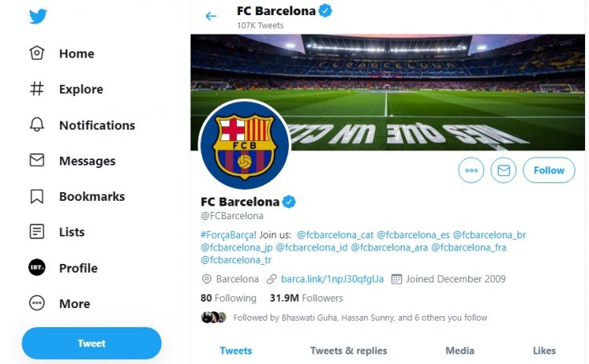Screen dimensions: 589x364
Task: Switch to Tweets & replies tab
Action: click(348, 350)
